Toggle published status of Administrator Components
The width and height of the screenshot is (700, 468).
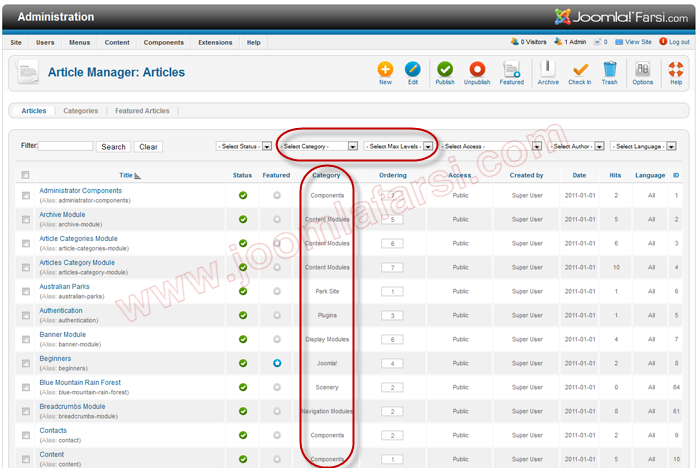click(x=243, y=195)
